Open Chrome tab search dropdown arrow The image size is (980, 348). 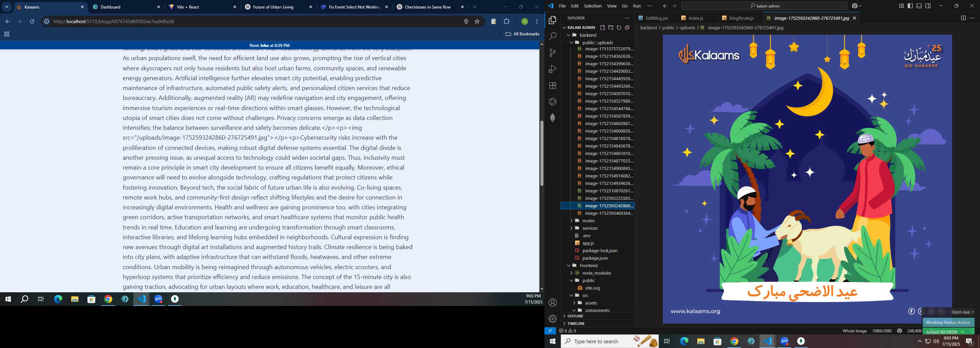tap(7, 7)
